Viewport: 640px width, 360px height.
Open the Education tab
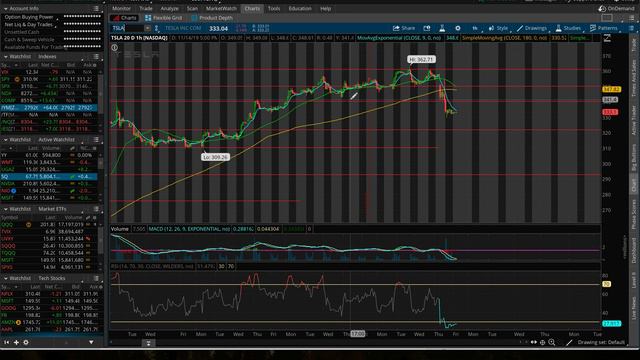point(300,9)
